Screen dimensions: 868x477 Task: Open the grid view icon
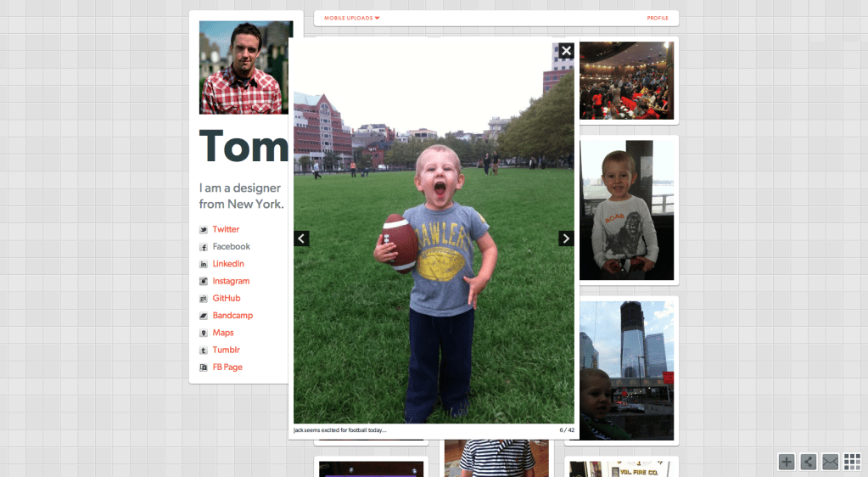pyautogui.click(x=852, y=462)
